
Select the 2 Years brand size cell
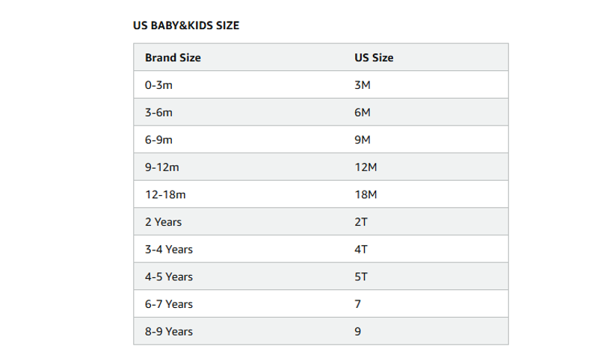163,222
